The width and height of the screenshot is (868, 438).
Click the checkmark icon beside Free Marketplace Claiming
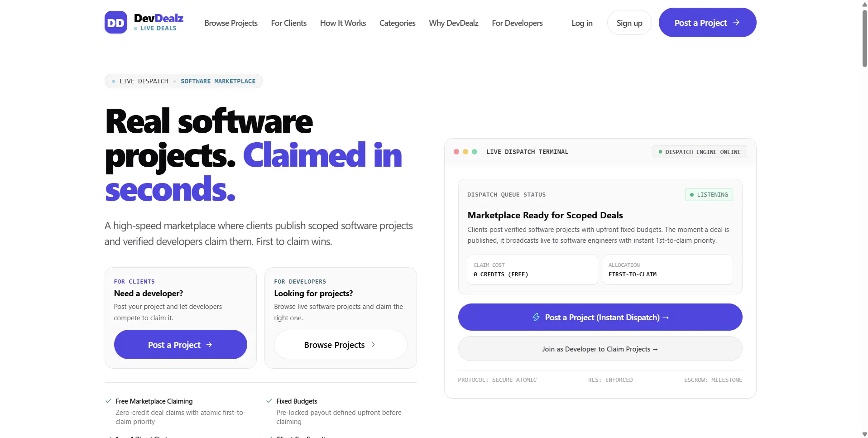109,401
